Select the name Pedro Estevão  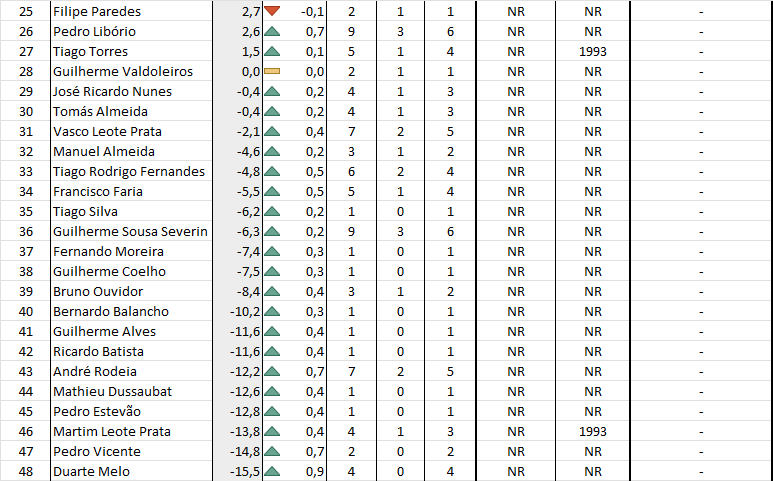(x=97, y=412)
